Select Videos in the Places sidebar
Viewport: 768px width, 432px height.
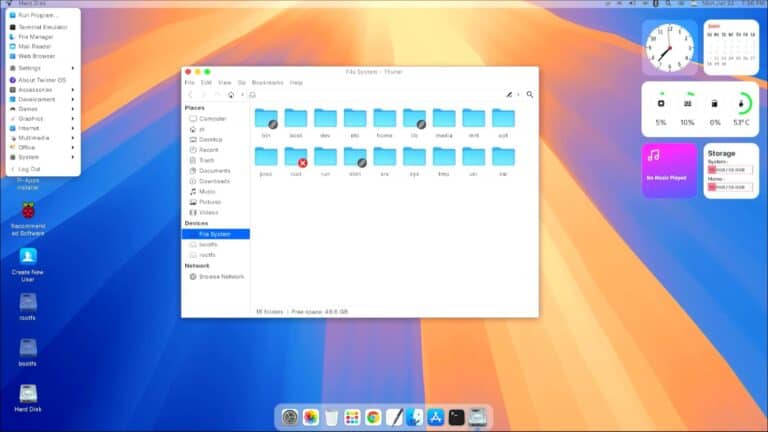216,213
